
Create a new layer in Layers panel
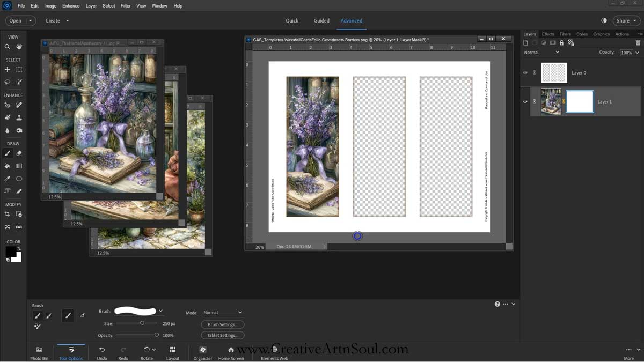tap(526, 42)
